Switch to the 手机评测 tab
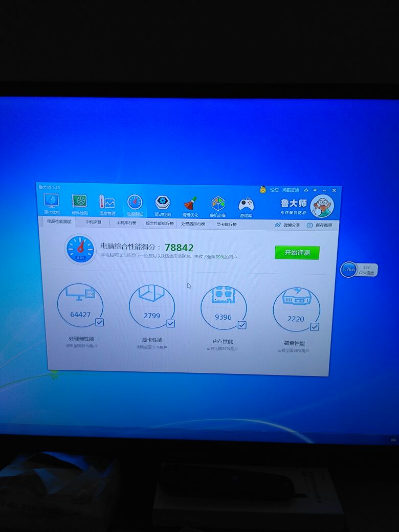 tap(93, 222)
